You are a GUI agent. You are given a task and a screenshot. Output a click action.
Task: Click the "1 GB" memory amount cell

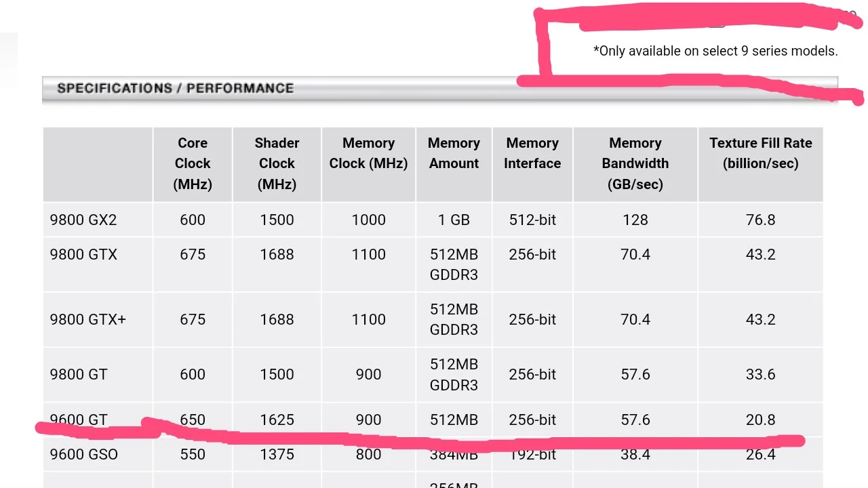pos(454,220)
